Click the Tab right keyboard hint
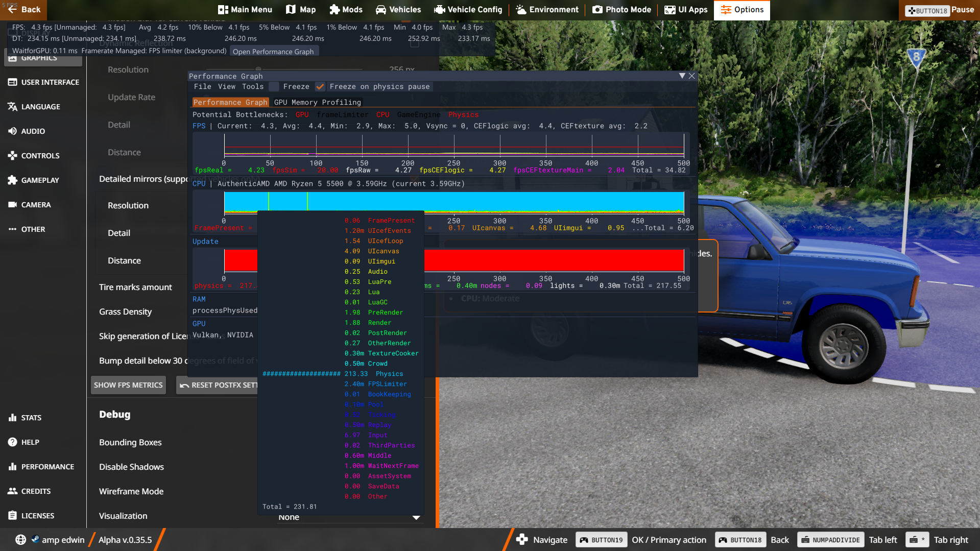This screenshot has width=980, height=551. (x=937, y=540)
